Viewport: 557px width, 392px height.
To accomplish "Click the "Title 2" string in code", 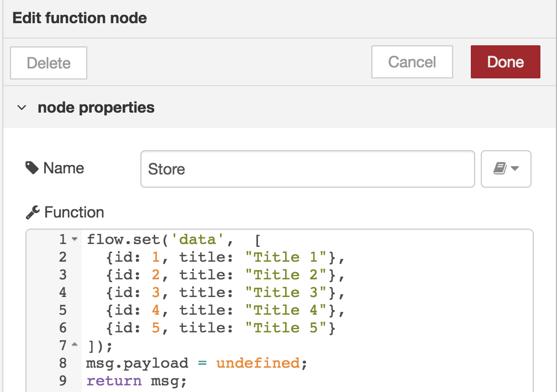I will 286,275.
